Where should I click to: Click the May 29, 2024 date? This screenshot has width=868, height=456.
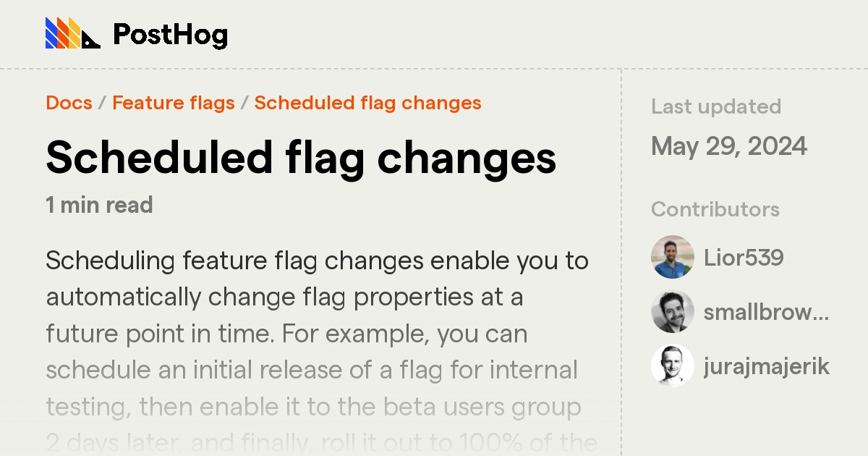[729, 146]
